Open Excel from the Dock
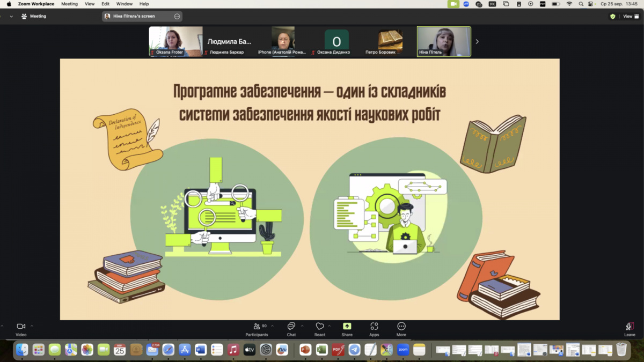Image resolution: width=644 pixels, height=362 pixels. [x=321, y=350]
